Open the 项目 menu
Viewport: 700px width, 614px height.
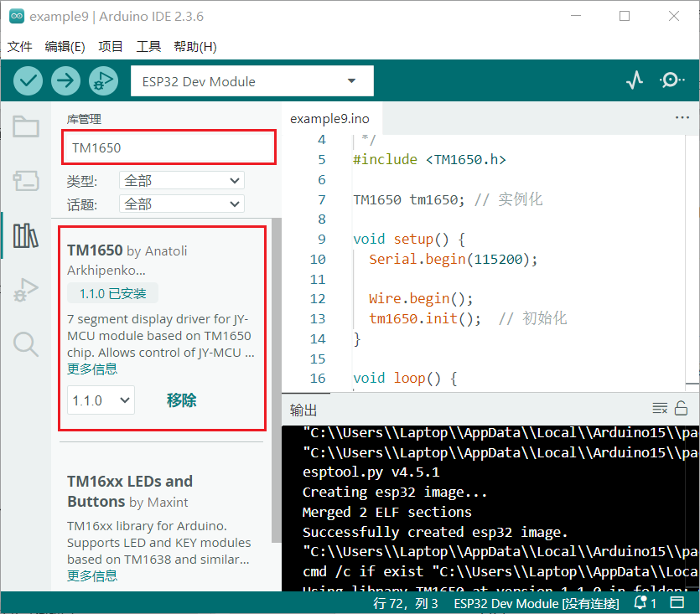111,46
